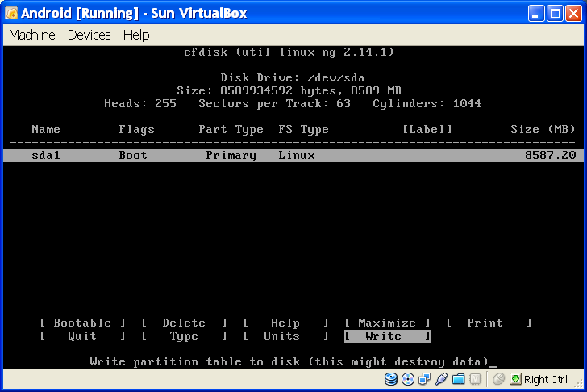Select the Quit option in cfdisk
The width and height of the screenshot is (587, 392).
pos(82,336)
